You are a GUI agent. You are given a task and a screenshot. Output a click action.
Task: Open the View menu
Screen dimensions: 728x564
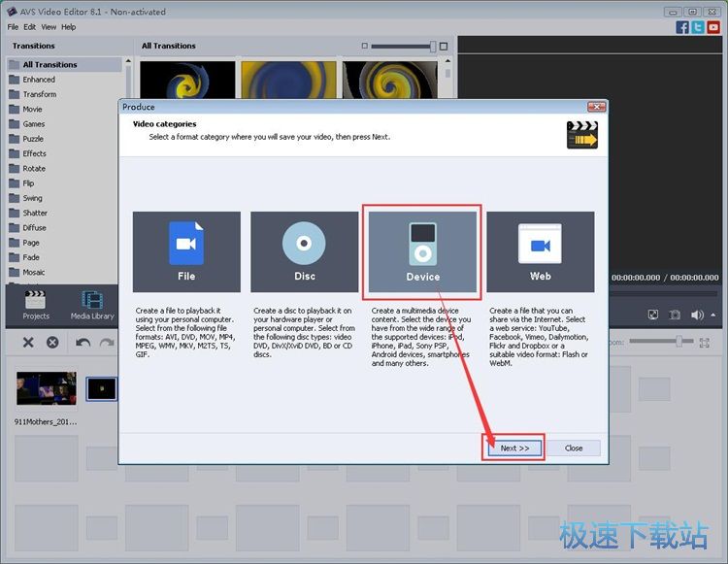tap(49, 27)
